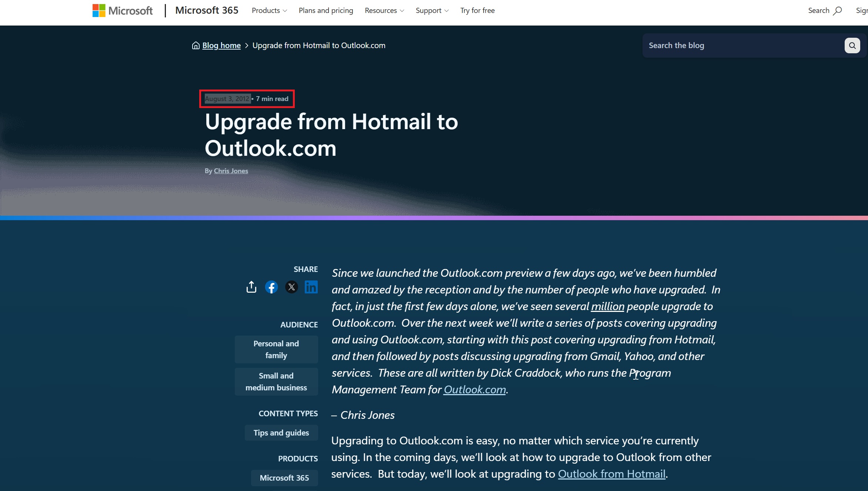
Task: Click breadcrumb 'Upgrade from Hotmail to Outlook.com' text
Action: [319, 46]
